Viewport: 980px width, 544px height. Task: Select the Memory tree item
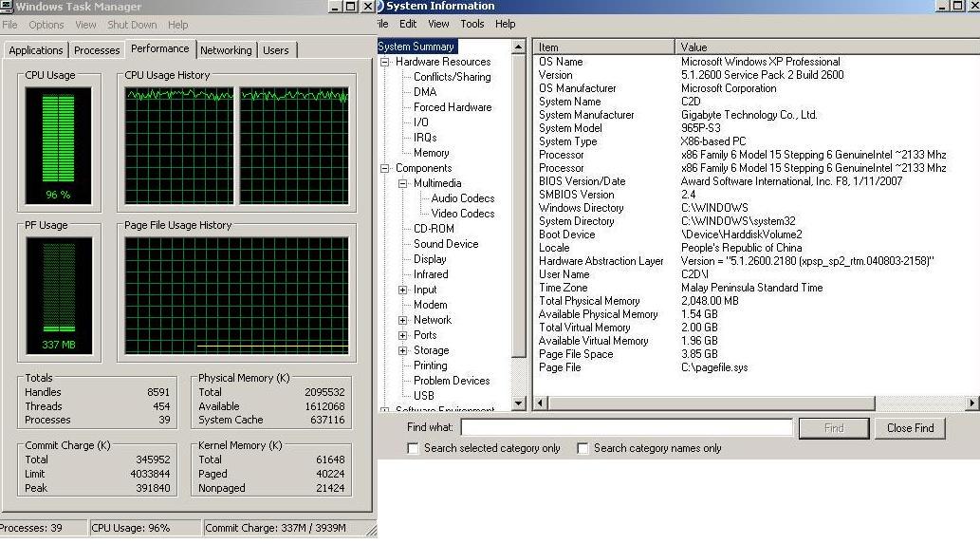coord(432,153)
